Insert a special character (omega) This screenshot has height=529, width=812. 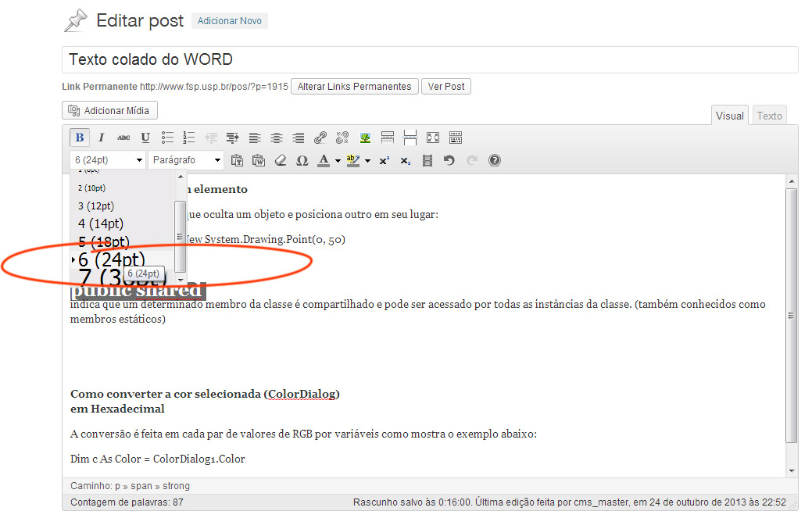[x=302, y=160]
